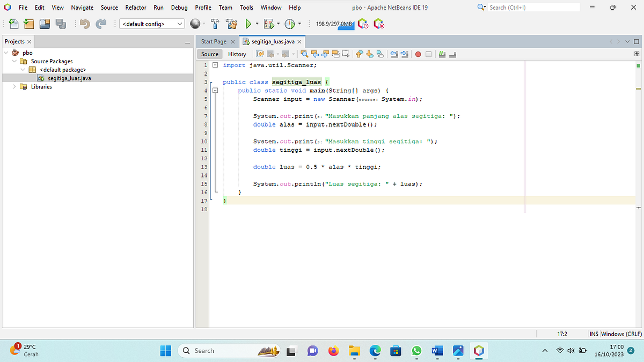644x362 pixels.
Task: Click the New File toolbar icon
Action: click(13, 24)
